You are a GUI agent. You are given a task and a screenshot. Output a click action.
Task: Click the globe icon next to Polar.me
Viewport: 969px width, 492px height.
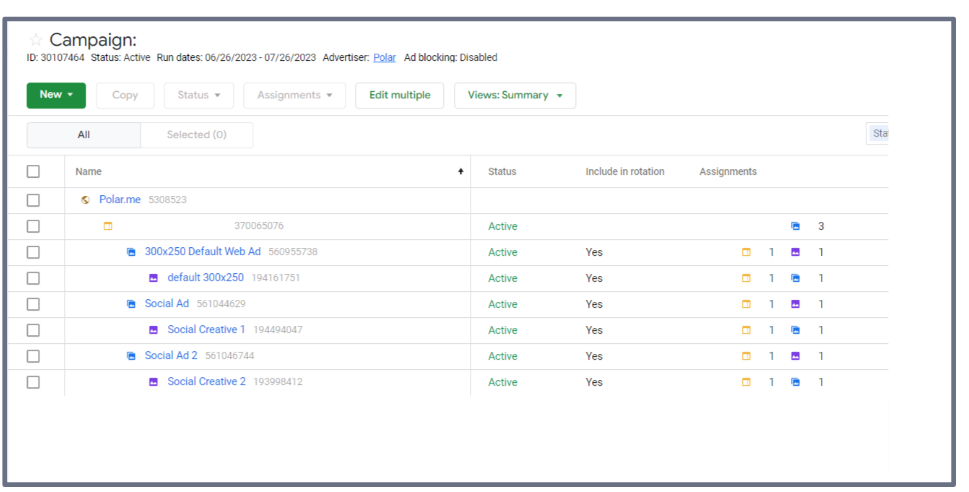tap(86, 200)
